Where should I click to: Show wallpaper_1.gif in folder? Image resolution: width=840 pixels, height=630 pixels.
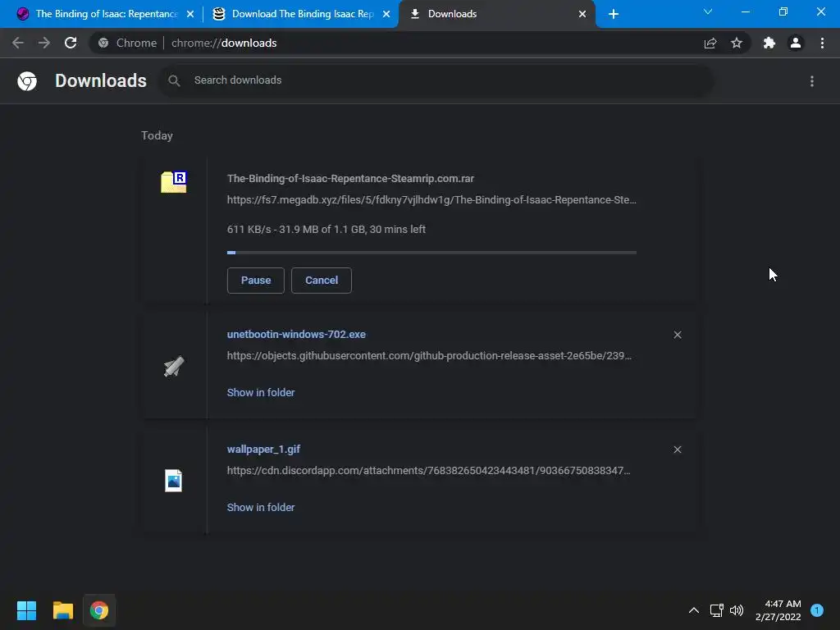pyautogui.click(x=261, y=507)
